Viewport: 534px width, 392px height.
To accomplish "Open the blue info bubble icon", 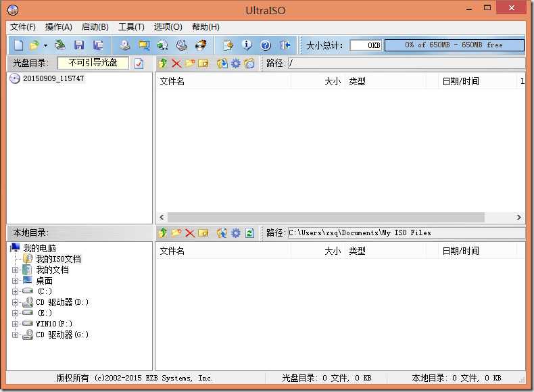I will coord(247,45).
